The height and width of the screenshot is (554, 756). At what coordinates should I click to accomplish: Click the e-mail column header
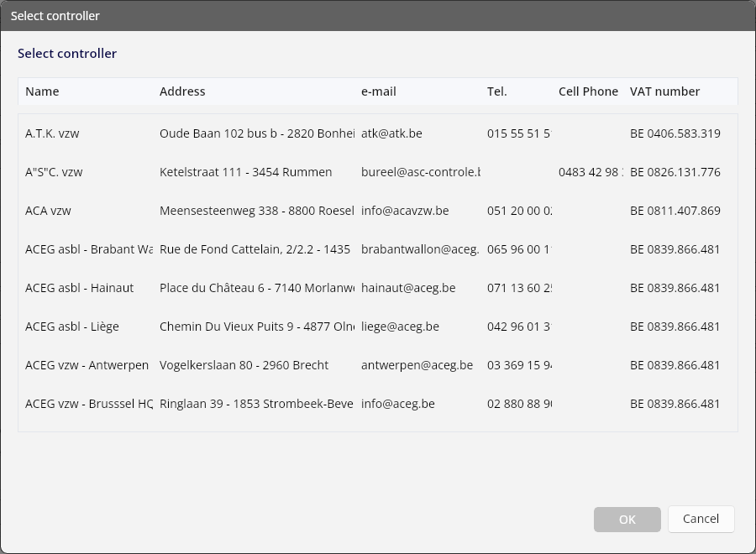click(379, 91)
